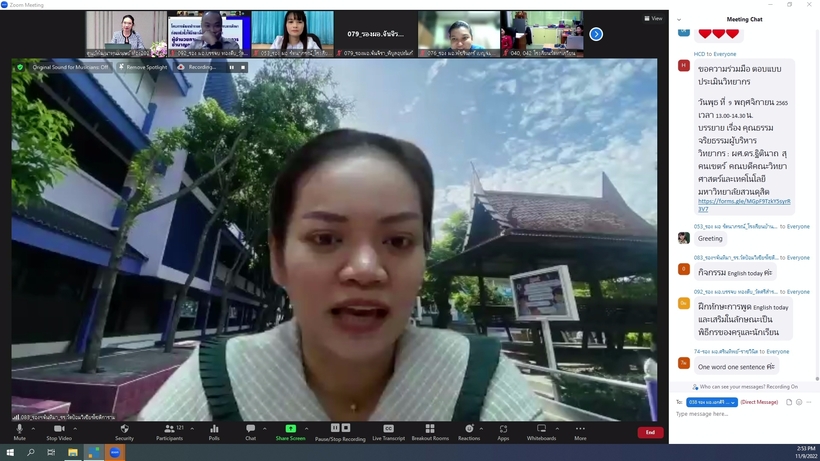Select the first participant video thumbnail
The height and width of the screenshot is (461, 820).
pyautogui.click(x=126, y=34)
